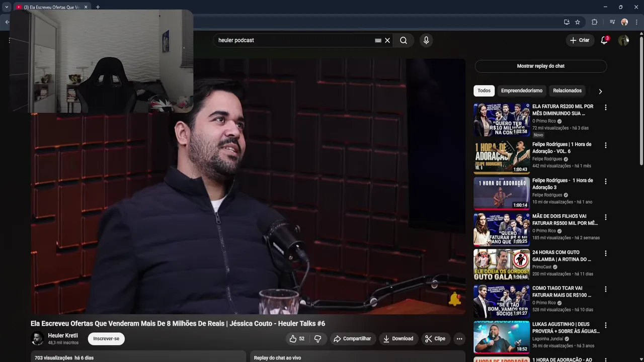Click the Novo badge under first video

point(538,135)
